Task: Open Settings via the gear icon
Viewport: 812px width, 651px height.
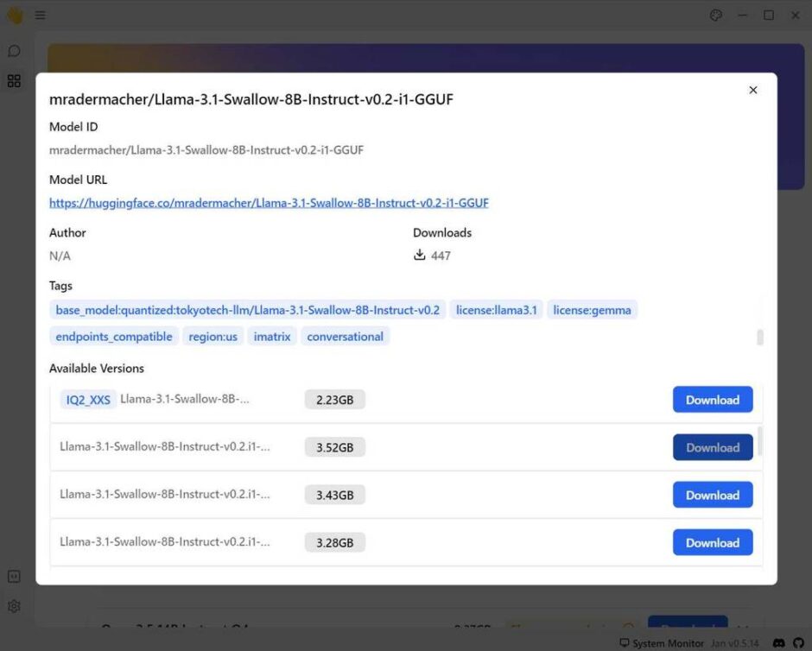Action: coord(14,606)
